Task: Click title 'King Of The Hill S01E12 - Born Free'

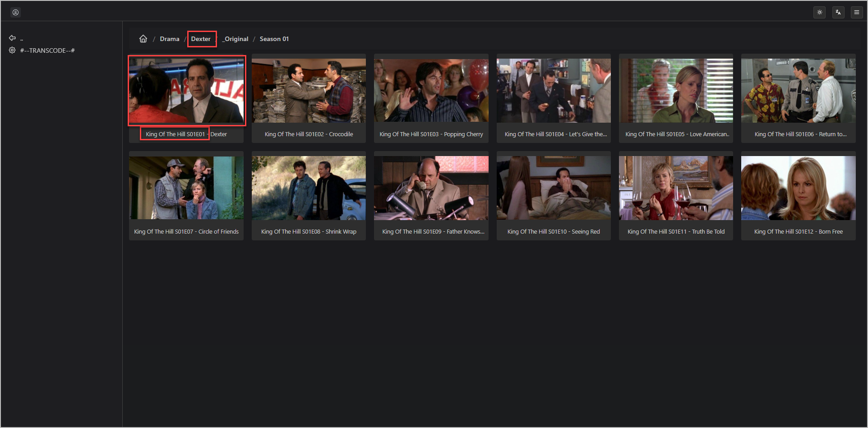Action: pos(799,232)
